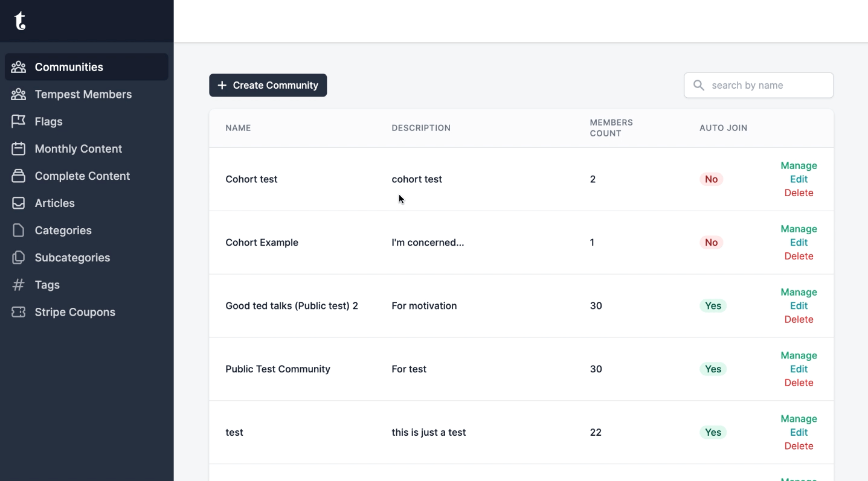Click the Flags flag icon
Viewport: 868px width, 481px height.
[19, 121]
